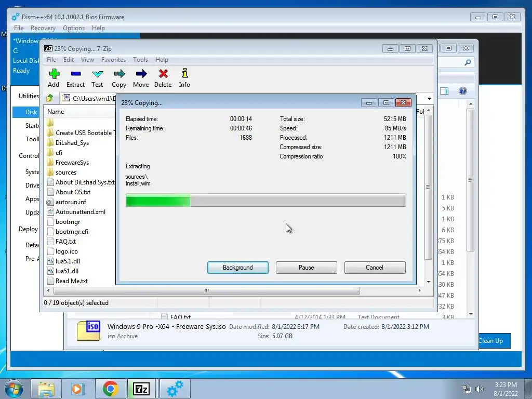Viewport: 532px width, 399px height.
Task: Click the green copy progress bar
Action: tap(265, 200)
